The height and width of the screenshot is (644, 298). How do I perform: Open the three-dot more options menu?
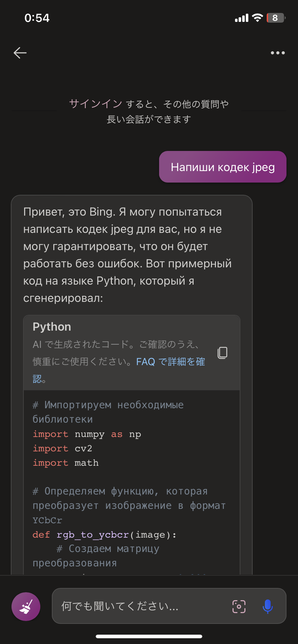pyautogui.click(x=277, y=53)
